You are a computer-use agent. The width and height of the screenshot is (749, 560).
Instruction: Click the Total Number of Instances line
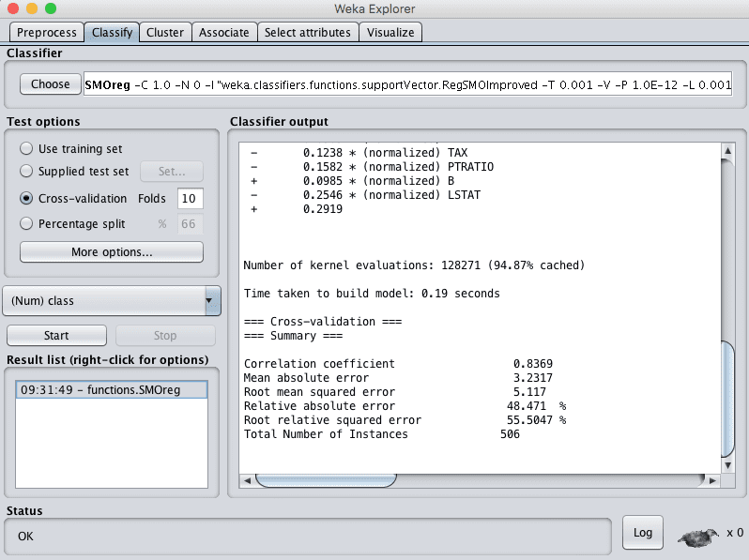point(381,434)
